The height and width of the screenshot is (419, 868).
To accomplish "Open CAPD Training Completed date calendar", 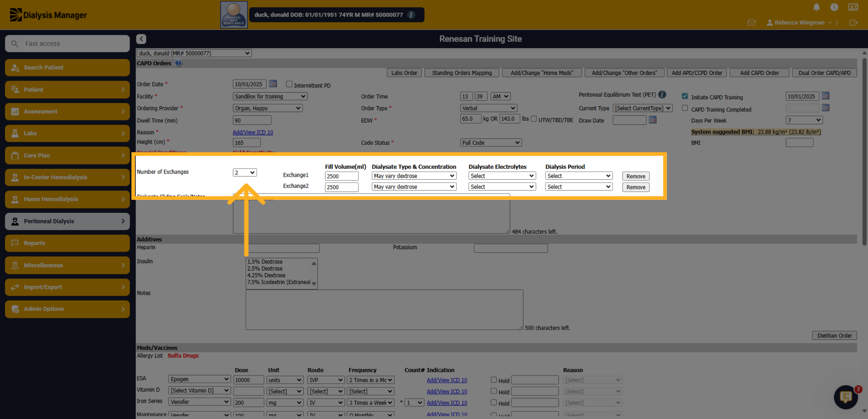I will (x=825, y=108).
